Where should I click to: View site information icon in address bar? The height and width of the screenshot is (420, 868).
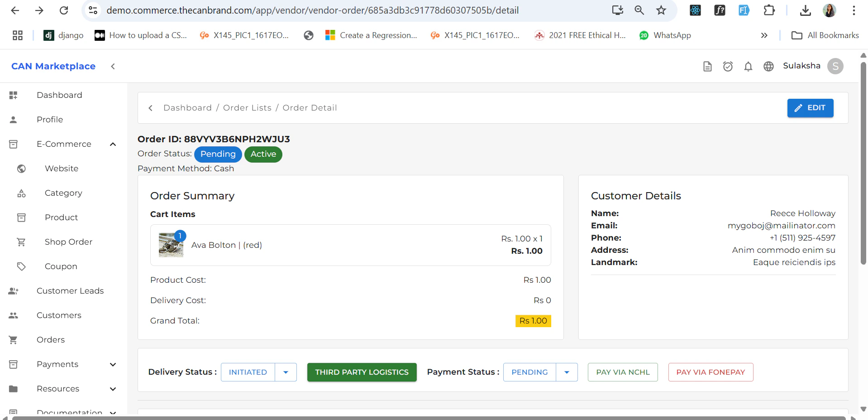click(x=93, y=10)
